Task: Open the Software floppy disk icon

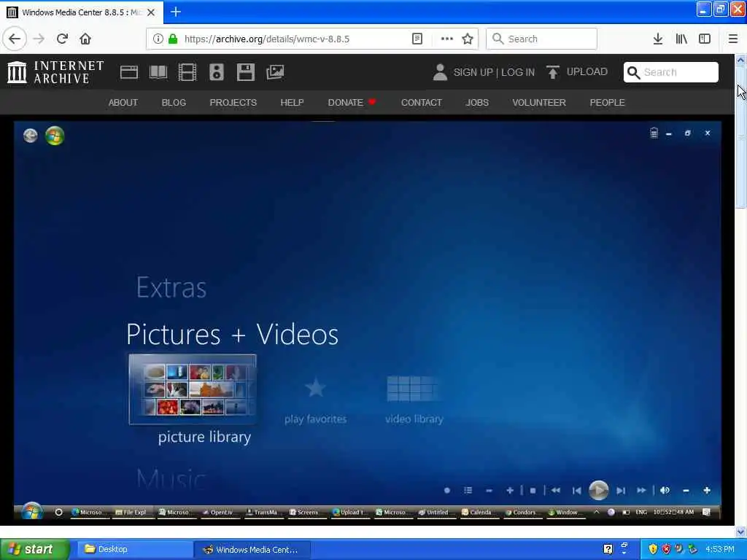Action: tap(246, 72)
